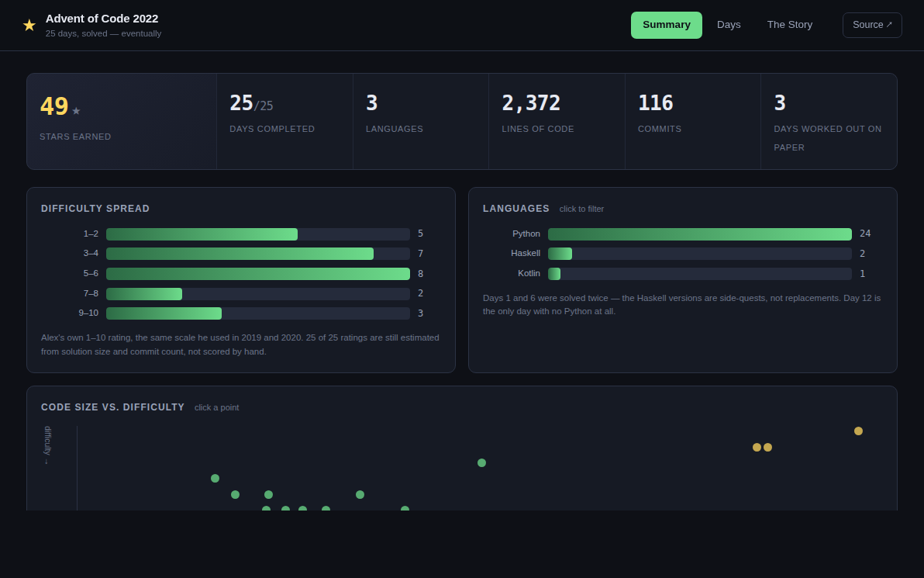Click the small star beside 49
This screenshot has width=924, height=578.
pos(76,111)
